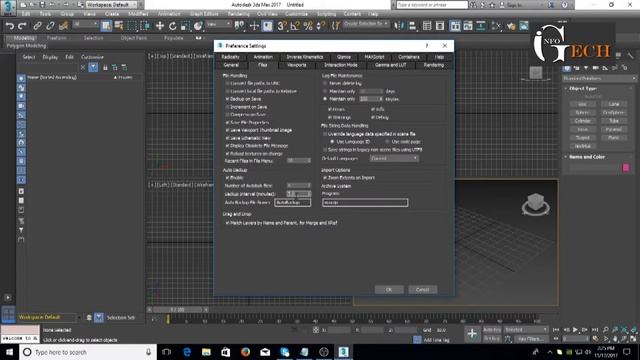Click the ViewCube in perspective viewport
The image size is (640, 360).
pyautogui.click(x=536, y=204)
